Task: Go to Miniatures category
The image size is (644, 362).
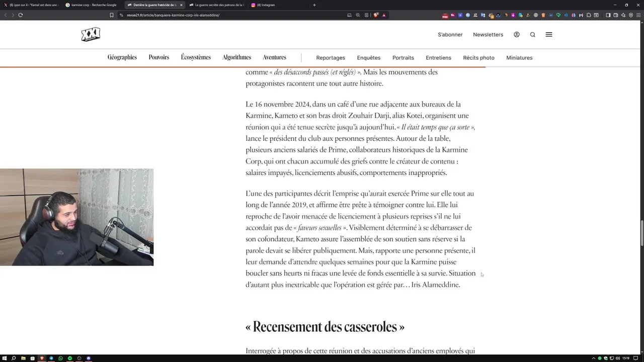Action: [x=519, y=58]
